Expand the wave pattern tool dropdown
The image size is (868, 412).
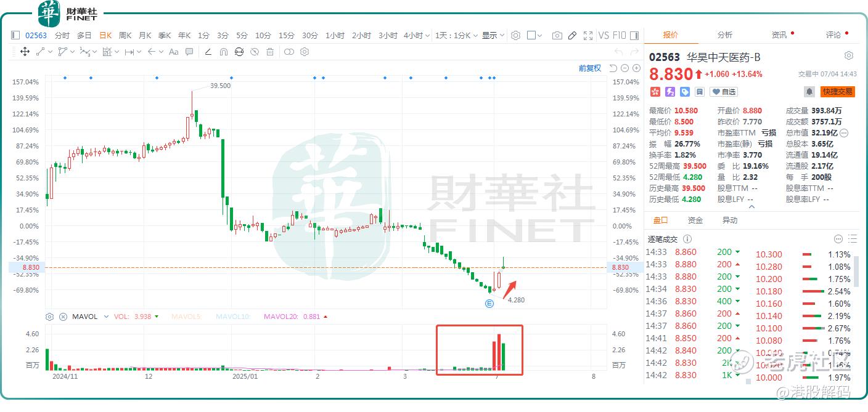click(94, 52)
